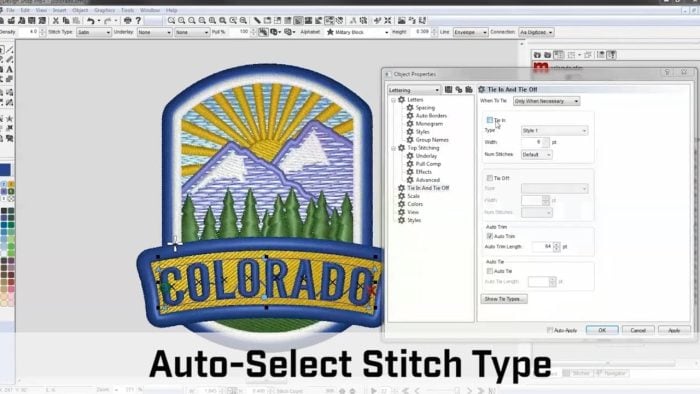Enable the Tie In checkbox
Viewport: 700px width, 394px height.
pos(490,120)
